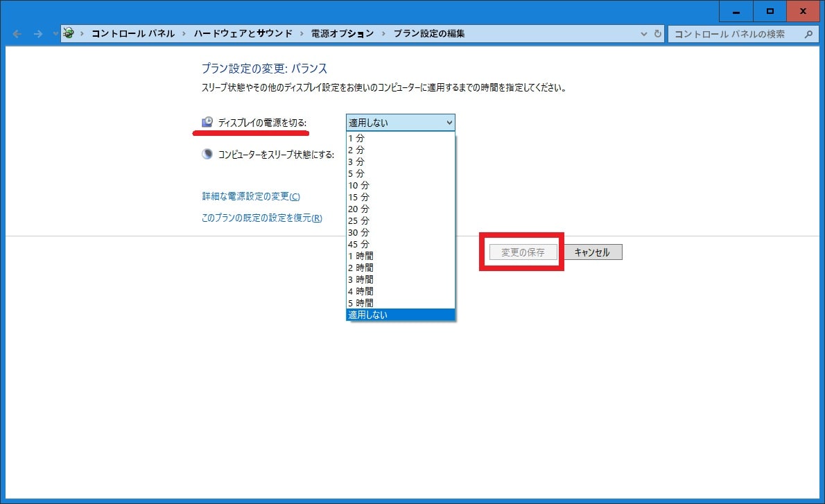Click the sleep moon icon
Image resolution: width=825 pixels, height=504 pixels.
click(207, 154)
